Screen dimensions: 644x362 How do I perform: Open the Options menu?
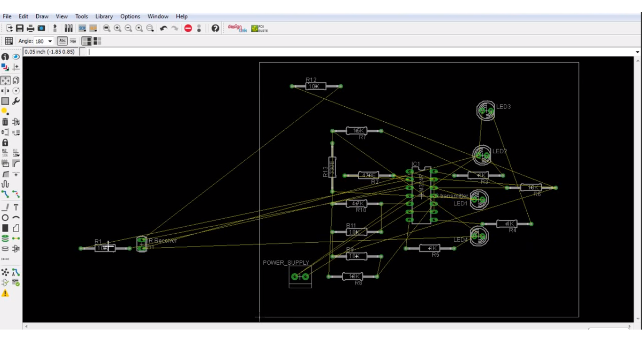click(x=130, y=16)
